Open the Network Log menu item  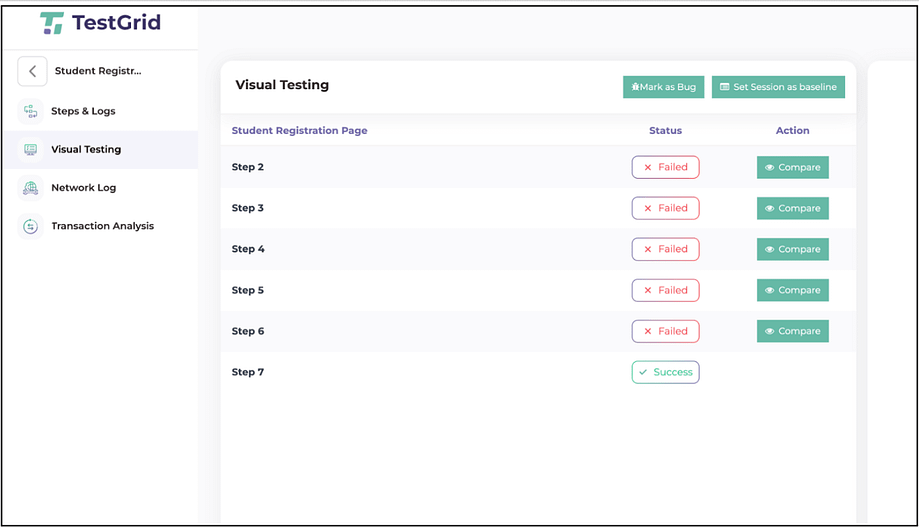pyautogui.click(x=84, y=188)
